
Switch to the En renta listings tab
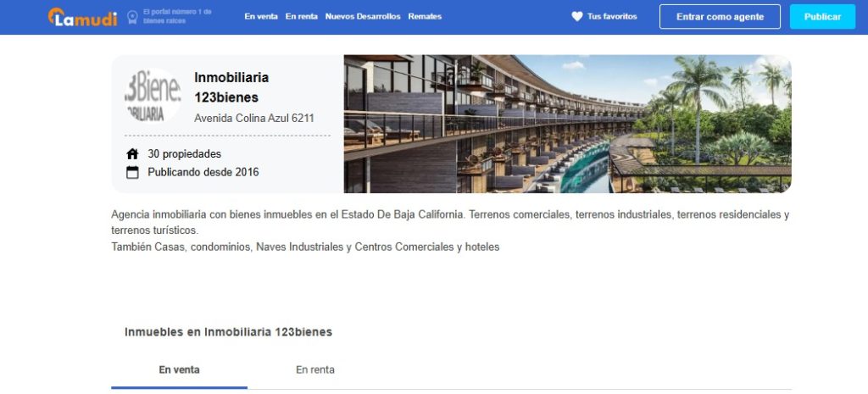315,369
